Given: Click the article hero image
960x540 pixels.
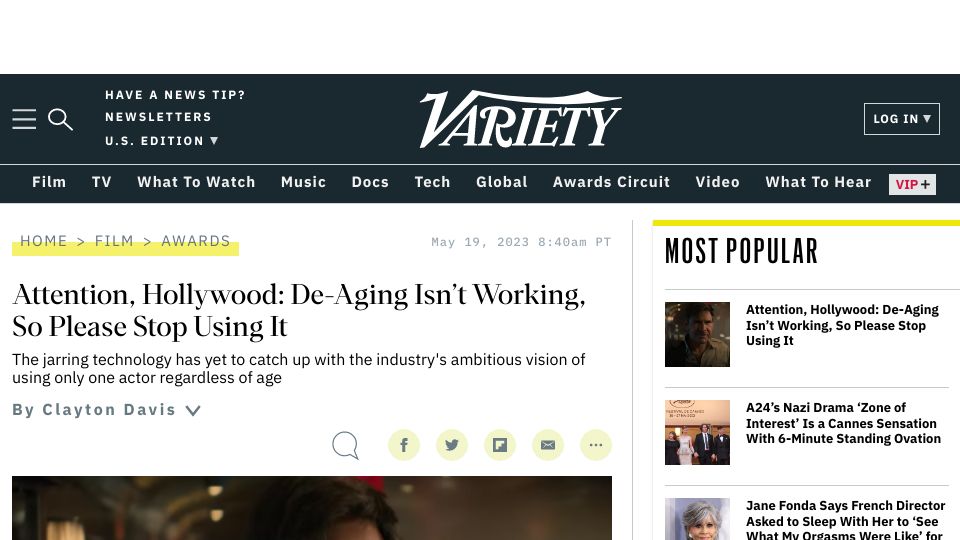Looking at the screenshot, I should [312, 508].
